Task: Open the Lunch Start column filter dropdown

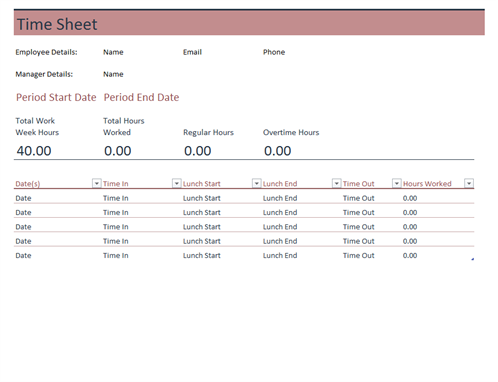Action: pos(256,183)
